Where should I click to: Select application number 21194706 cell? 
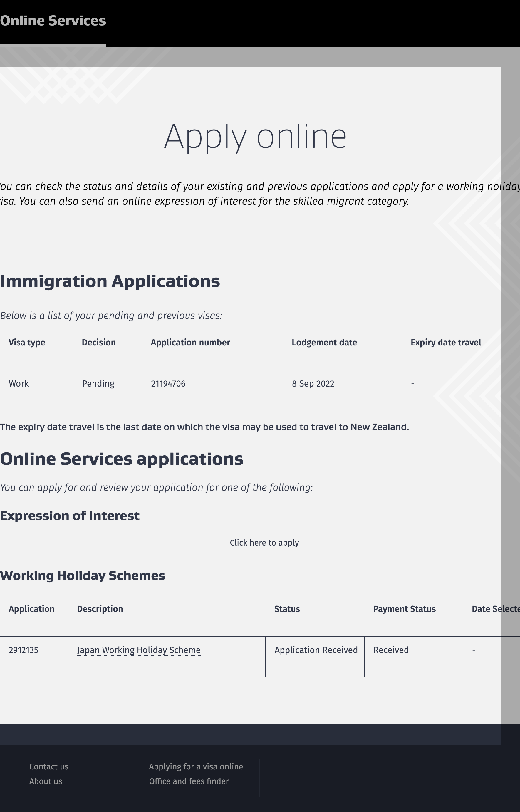[x=168, y=384]
